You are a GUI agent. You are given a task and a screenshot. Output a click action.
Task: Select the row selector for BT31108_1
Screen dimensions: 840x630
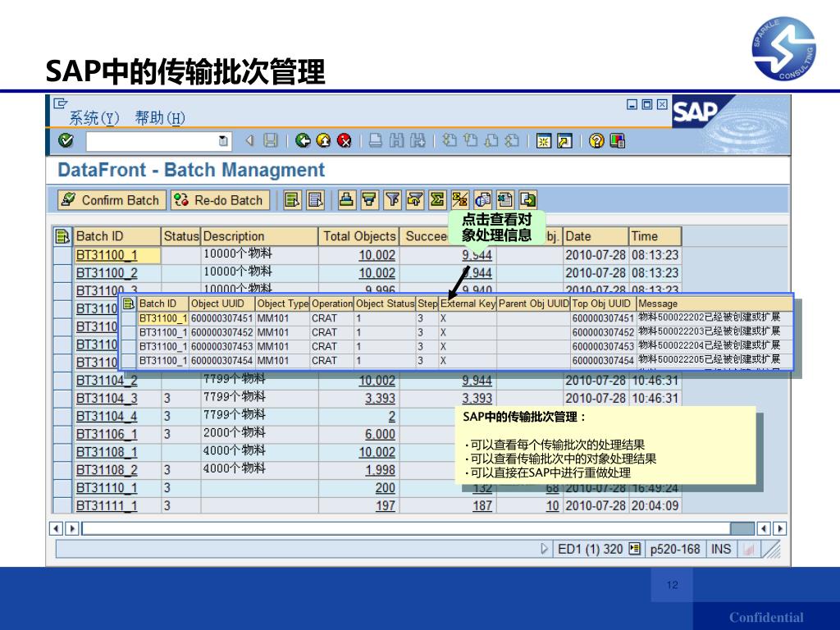coord(62,452)
